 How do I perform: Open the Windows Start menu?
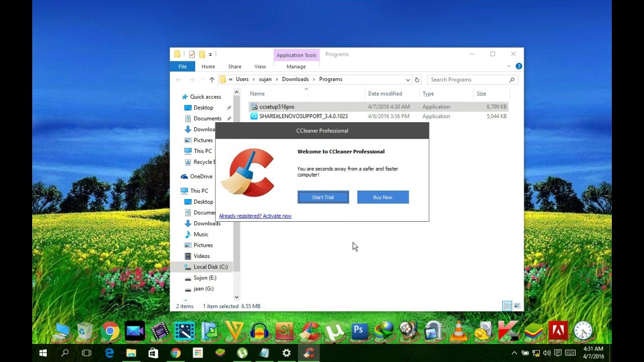43,353
